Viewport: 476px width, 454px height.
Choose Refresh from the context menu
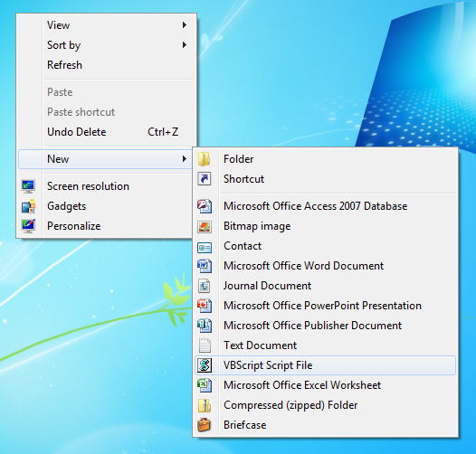106,65
